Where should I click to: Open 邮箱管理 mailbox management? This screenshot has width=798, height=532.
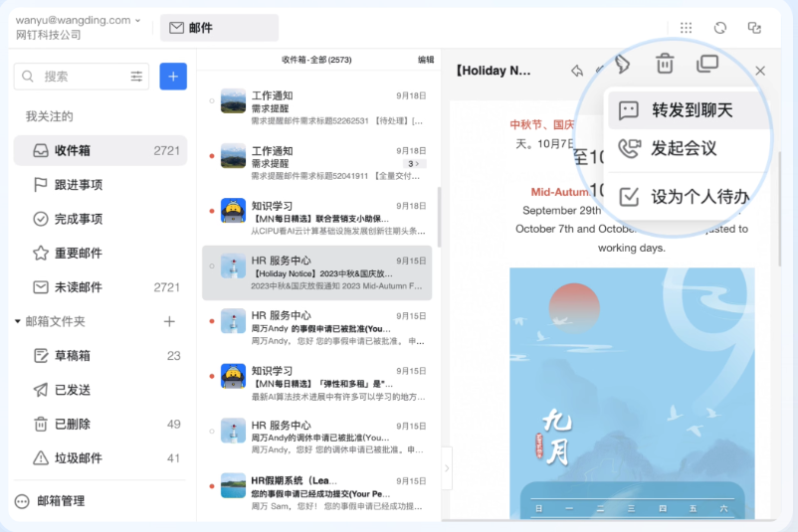pyautogui.click(x=50, y=501)
